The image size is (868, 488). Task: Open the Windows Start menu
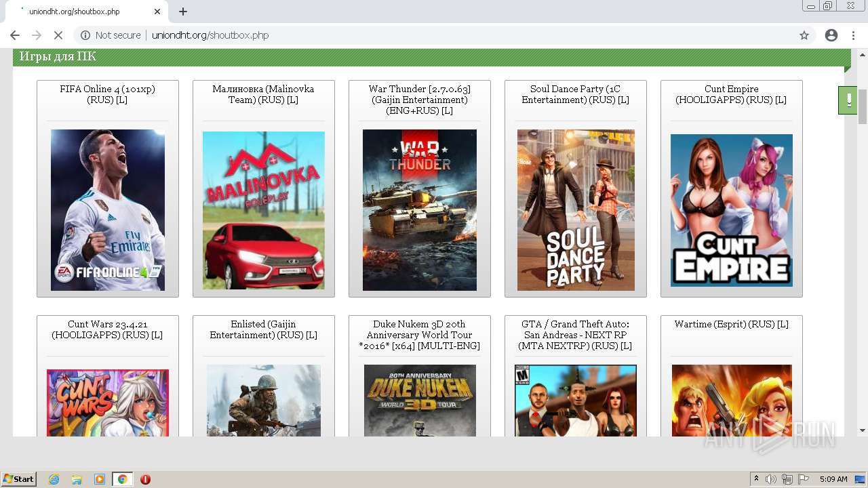(18, 479)
